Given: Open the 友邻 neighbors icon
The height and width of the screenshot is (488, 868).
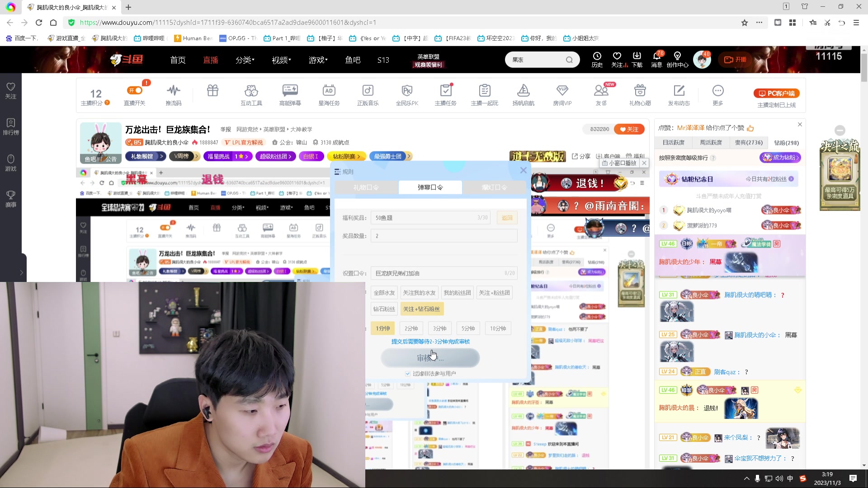Looking at the screenshot, I should tap(601, 90).
